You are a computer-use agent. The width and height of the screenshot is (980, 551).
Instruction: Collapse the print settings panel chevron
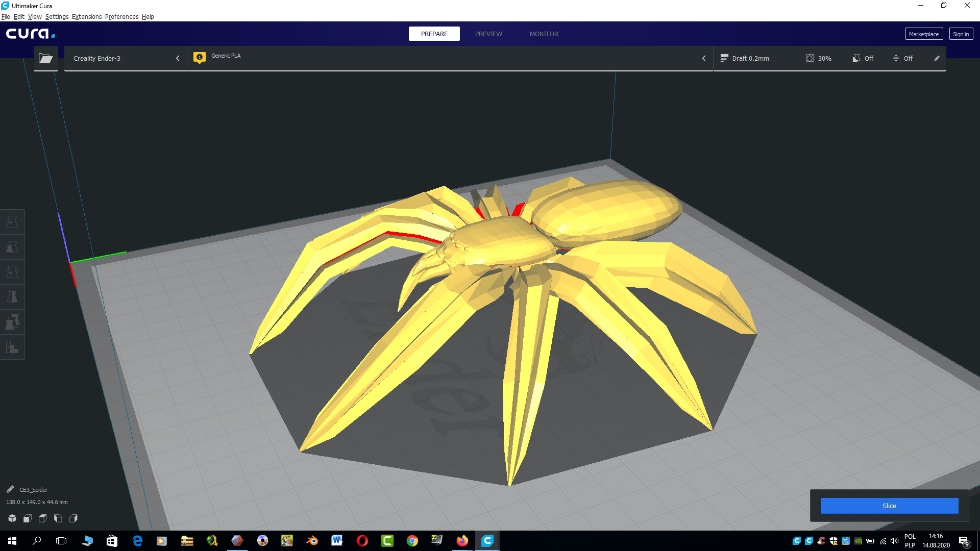pyautogui.click(x=704, y=58)
